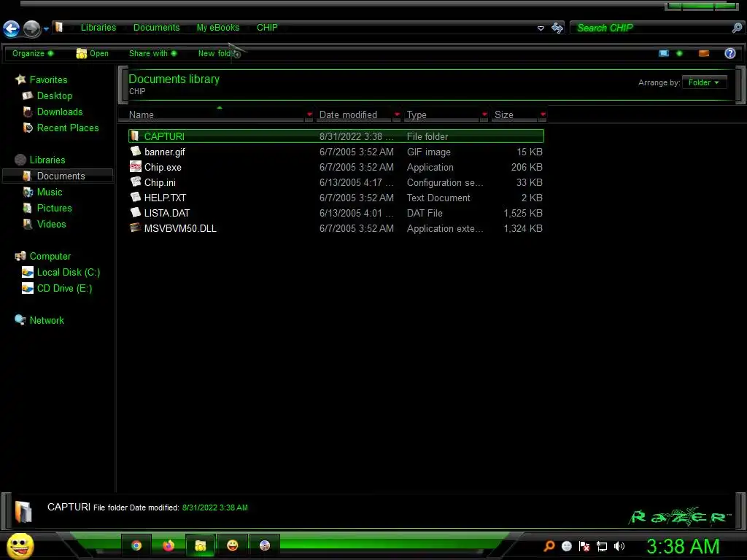This screenshot has height=560, width=747.
Task: Toggle the preview pane with the orange icon
Action: coord(704,53)
